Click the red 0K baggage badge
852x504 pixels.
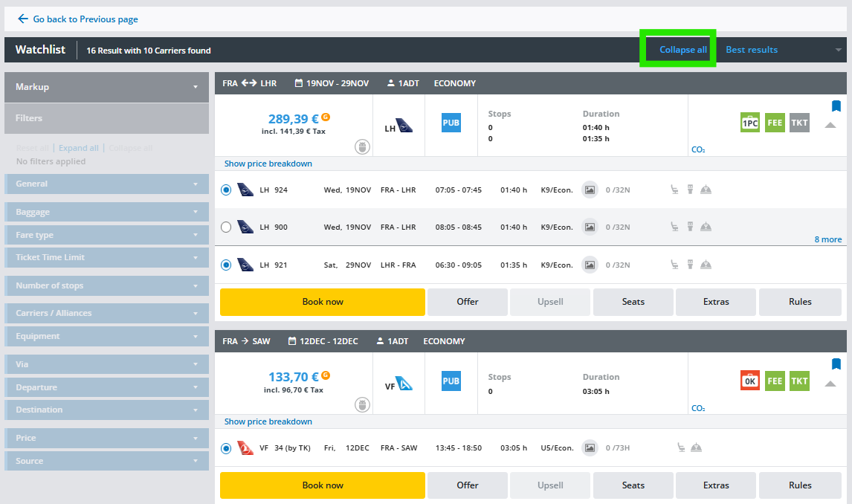[x=750, y=381]
